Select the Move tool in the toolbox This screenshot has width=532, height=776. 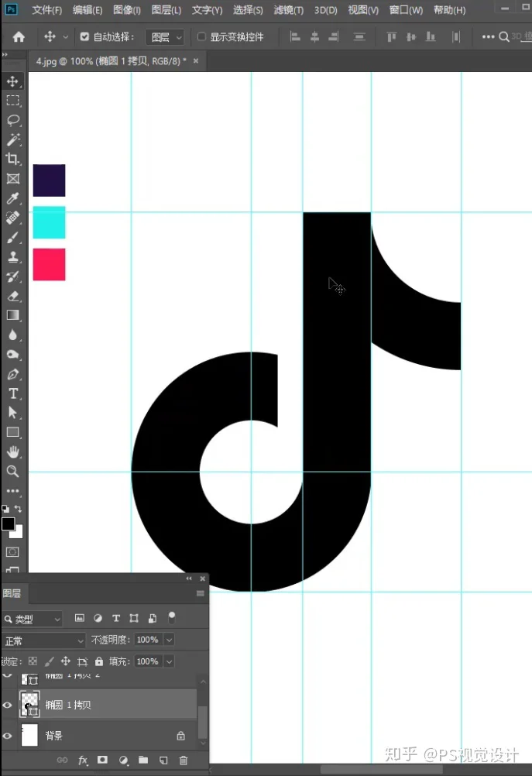tap(13, 81)
